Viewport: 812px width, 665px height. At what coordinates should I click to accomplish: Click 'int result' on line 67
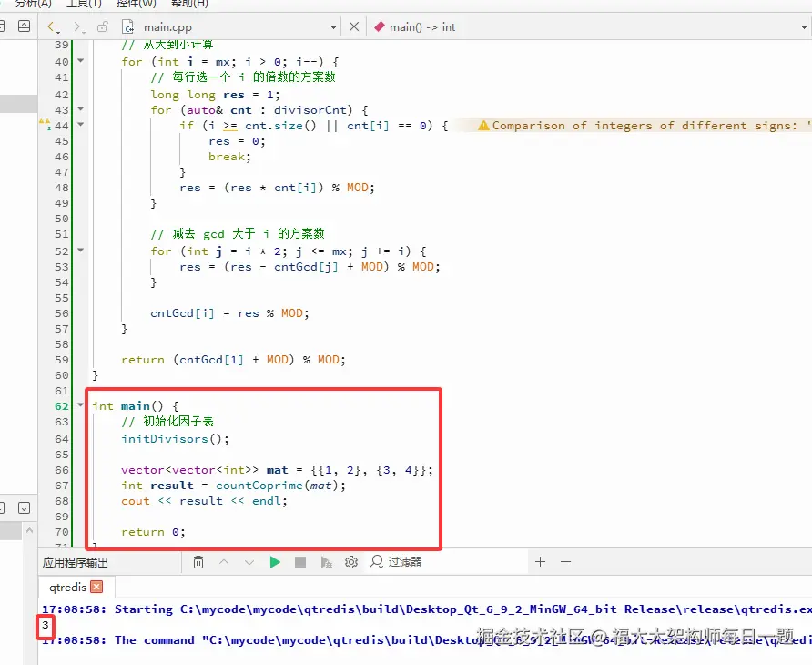[157, 486]
